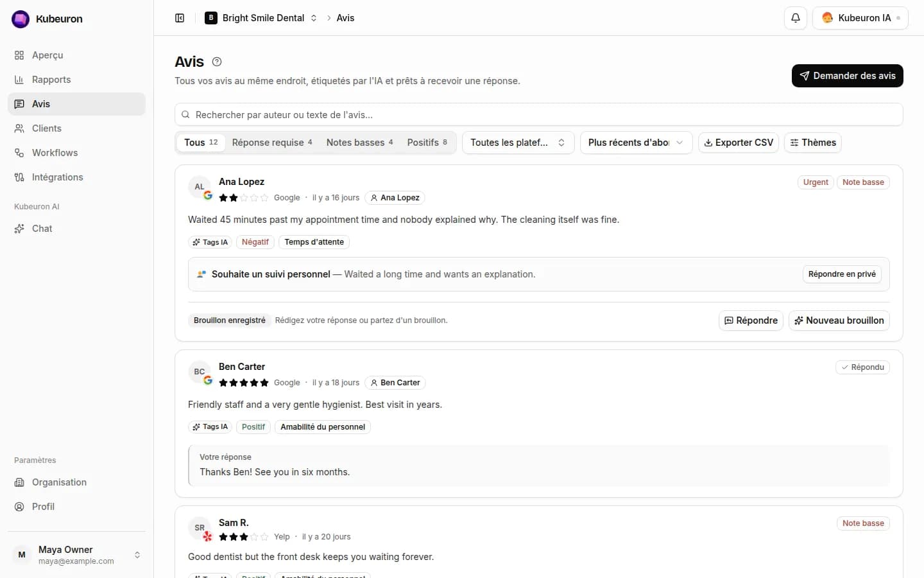Image resolution: width=924 pixels, height=578 pixels.
Task: Open the notifications bell
Action: click(x=796, y=18)
